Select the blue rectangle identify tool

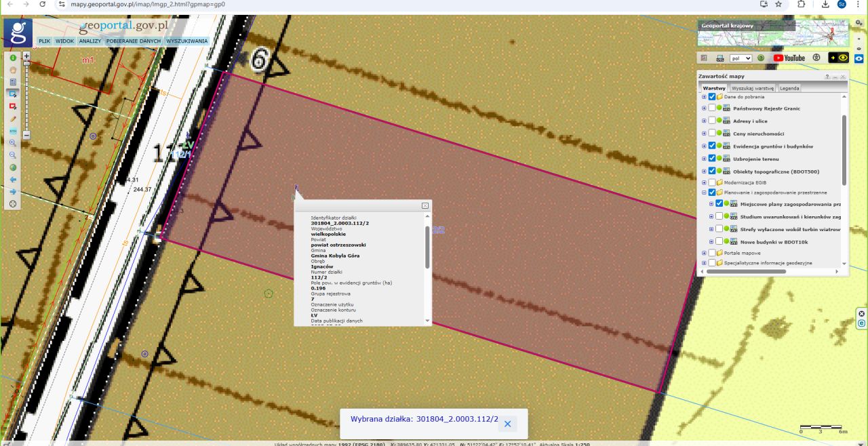point(13,94)
